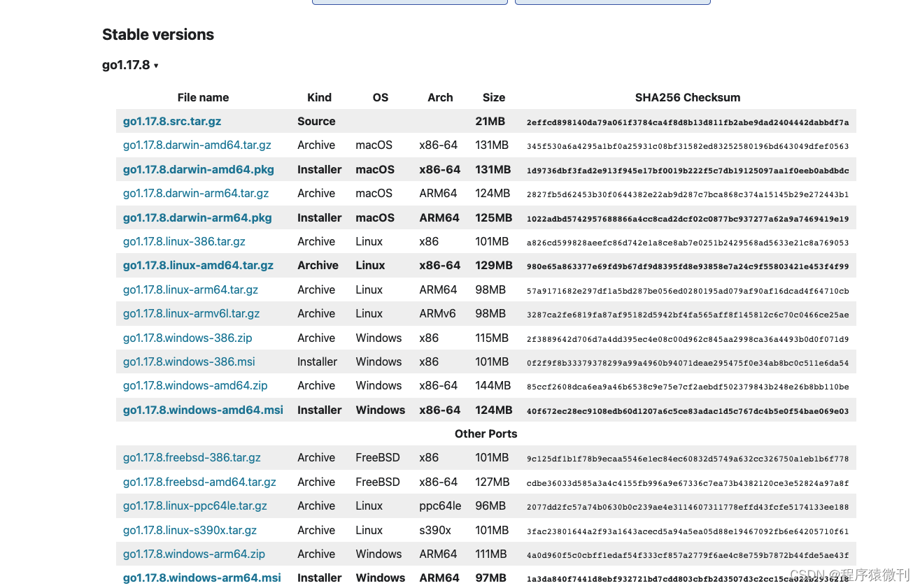Click go1.17.8.windows-386.zip archive link
Screen dimensions: 920x588
click(187, 338)
